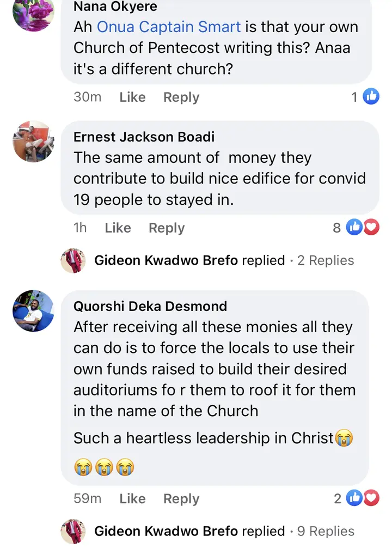Reply to Quorshi Deka Desmond's comment
Screen dimensions: 392x549
[181, 499]
